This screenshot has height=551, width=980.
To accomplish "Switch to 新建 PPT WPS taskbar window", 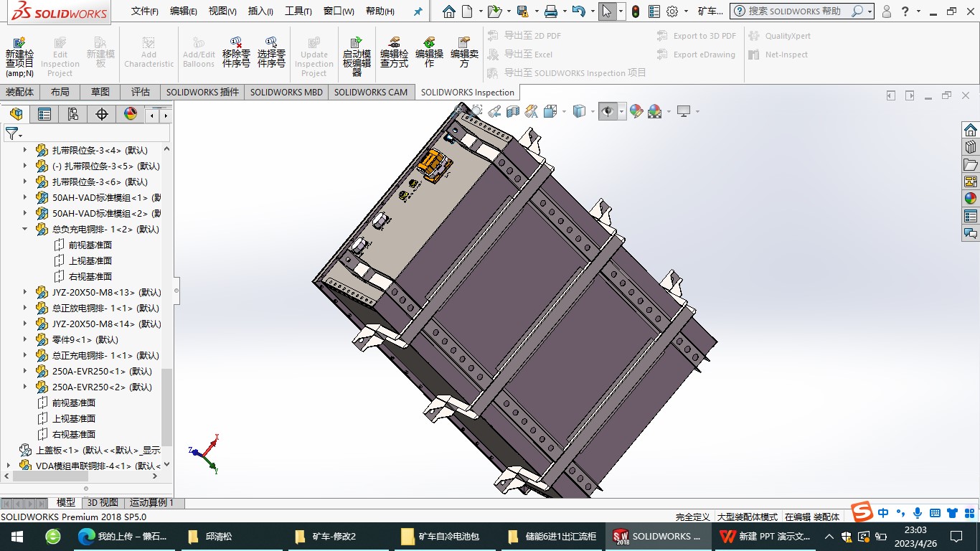I will tap(765, 536).
